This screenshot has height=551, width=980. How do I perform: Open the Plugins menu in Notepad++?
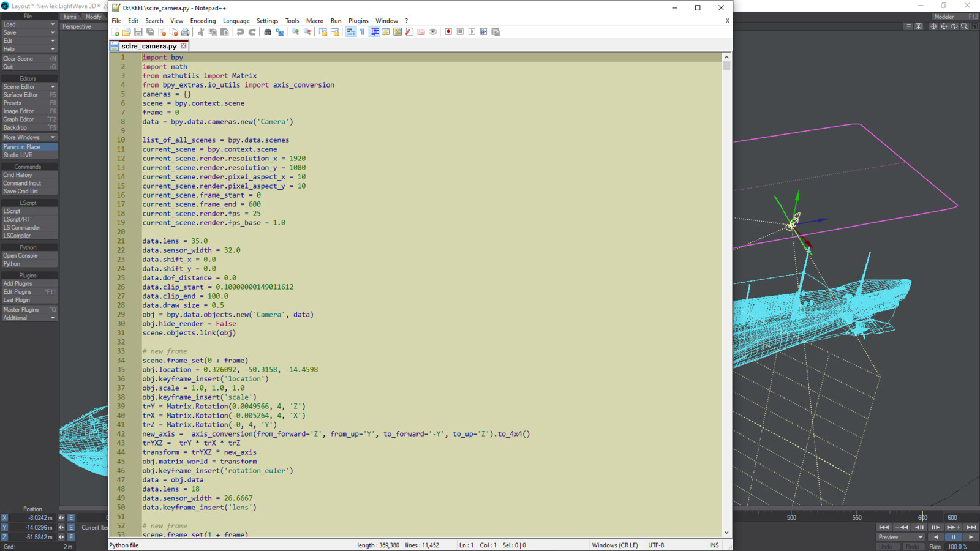(x=358, y=21)
